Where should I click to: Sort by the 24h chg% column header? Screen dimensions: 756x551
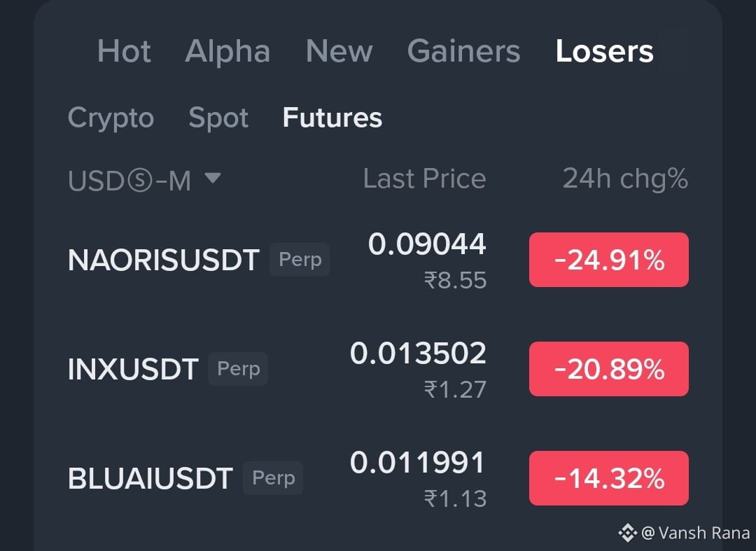click(x=625, y=179)
